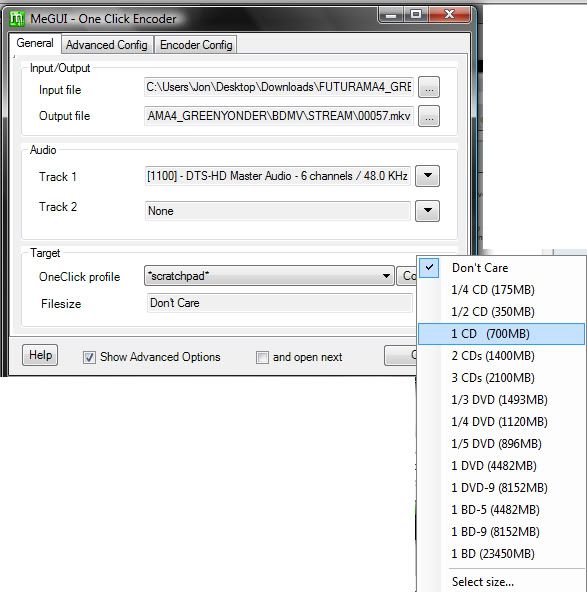This screenshot has width=587, height=592.
Task: Enable the 'and open next' checkbox
Action: pyautogui.click(x=262, y=357)
